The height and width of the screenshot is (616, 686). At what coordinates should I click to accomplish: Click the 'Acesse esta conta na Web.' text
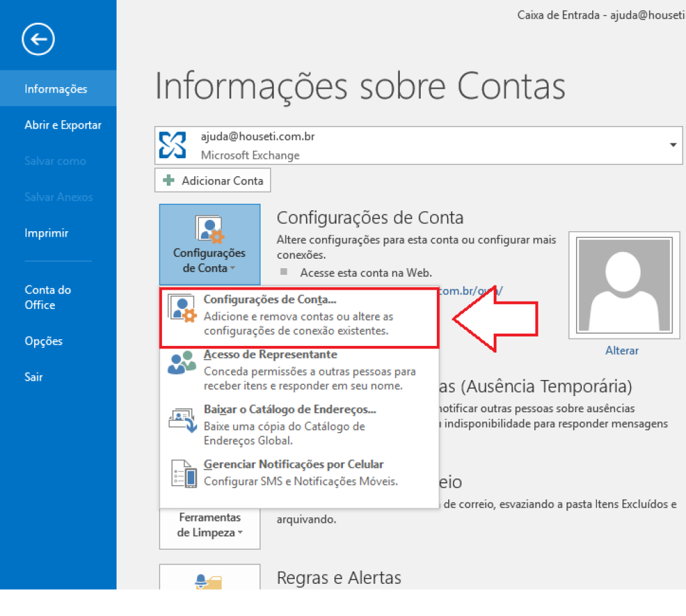pyautogui.click(x=366, y=273)
